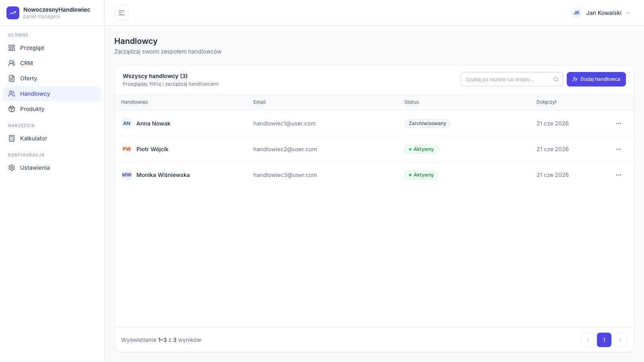Viewport: 644px width, 362px height.
Task: Click Piotr Wójcik's join date
Action: pyautogui.click(x=553, y=149)
